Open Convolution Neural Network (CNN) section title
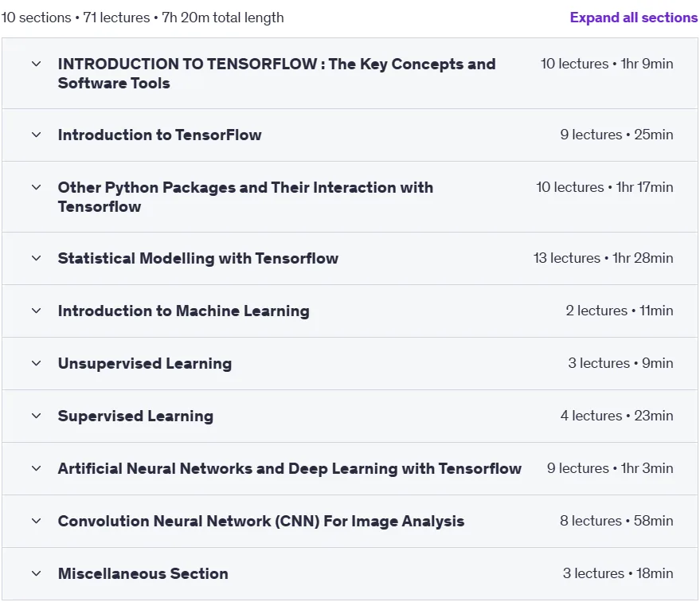Screen dimensions: 700x602 [x=261, y=522]
